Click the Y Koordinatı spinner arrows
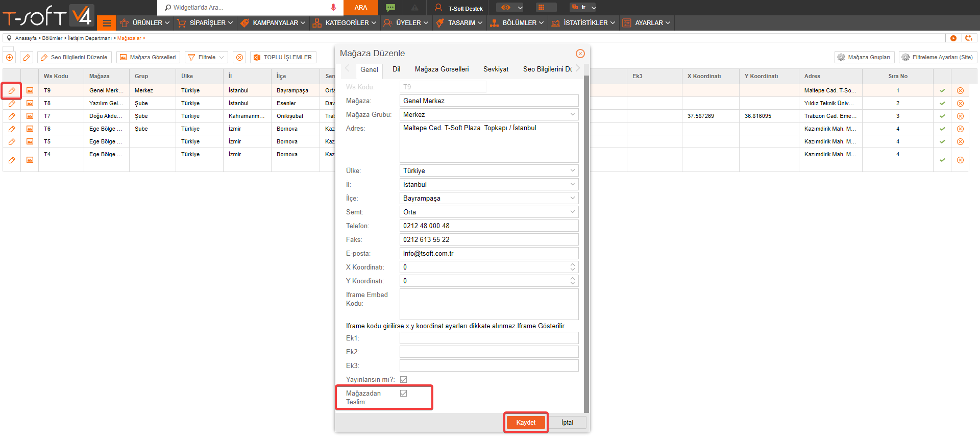Screen dimensions: 980x440 pos(573,281)
